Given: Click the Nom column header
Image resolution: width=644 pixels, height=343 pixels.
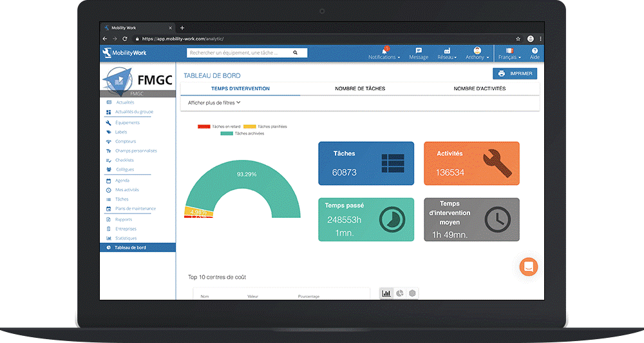Looking at the screenshot, I should pos(205,296).
